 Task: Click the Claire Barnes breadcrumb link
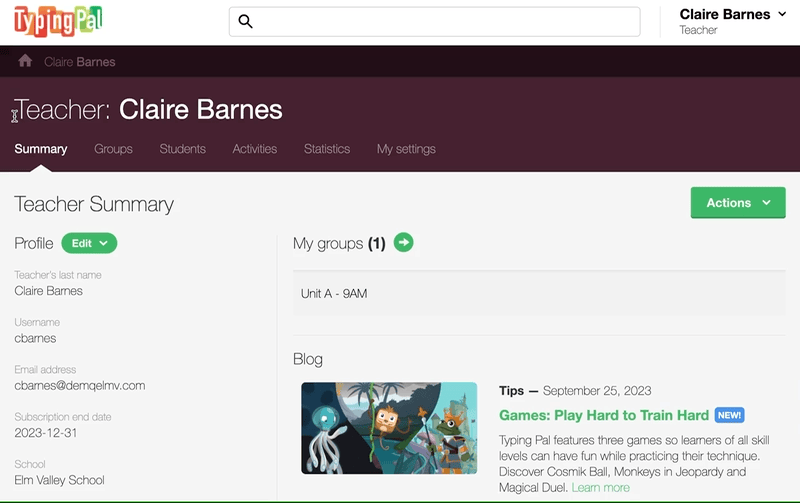[x=80, y=62]
